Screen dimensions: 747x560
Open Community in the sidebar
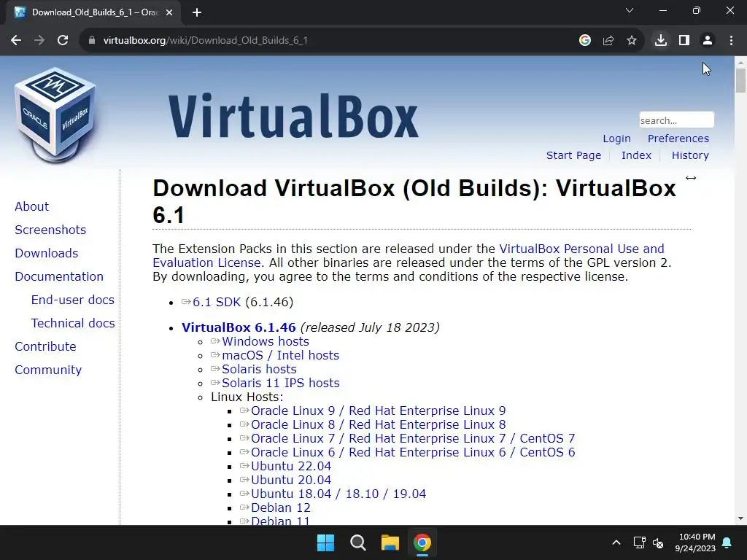(48, 370)
